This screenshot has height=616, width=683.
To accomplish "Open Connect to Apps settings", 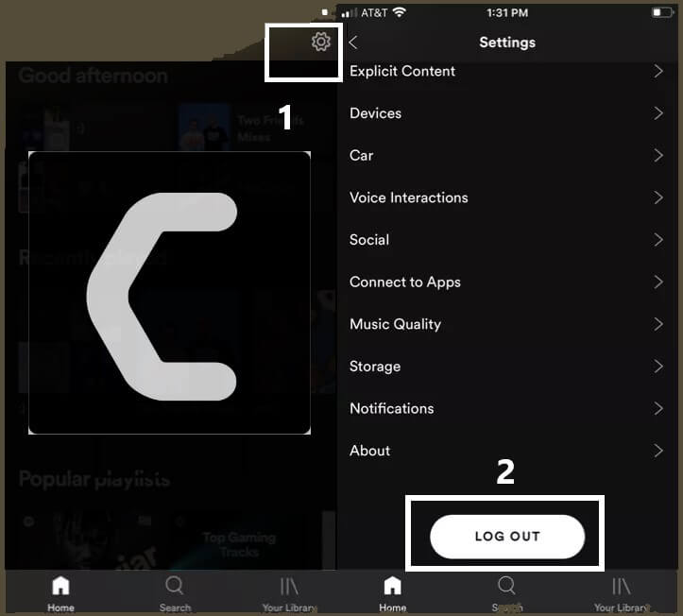I will (x=405, y=282).
